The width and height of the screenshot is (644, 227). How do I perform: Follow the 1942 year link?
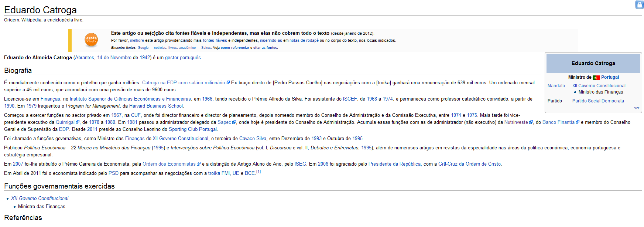(x=145, y=58)
